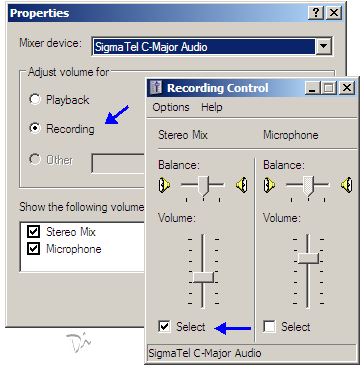Uncheck Microphone in volume controls list
The image size is (363, 370).
pos(34,249)
